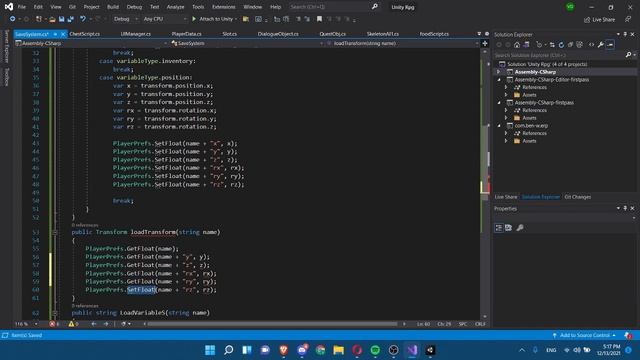Click the Windows Start button on taskbar

[x=210, y=350]
